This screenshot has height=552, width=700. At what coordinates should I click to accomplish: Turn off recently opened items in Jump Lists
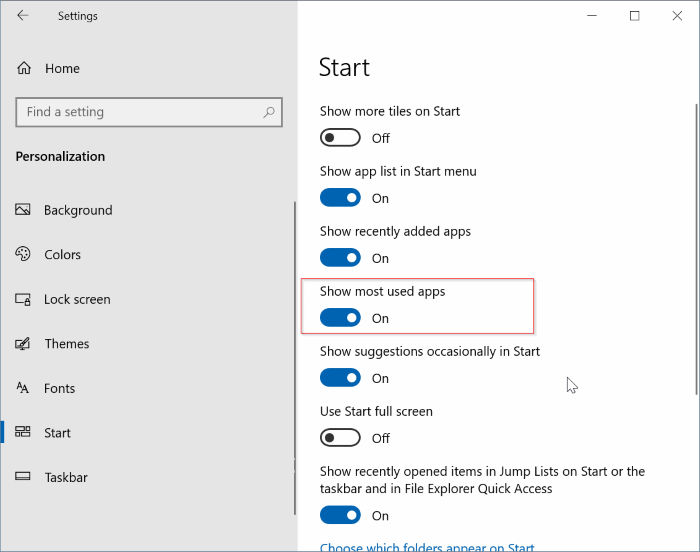[x=340, y=515]
